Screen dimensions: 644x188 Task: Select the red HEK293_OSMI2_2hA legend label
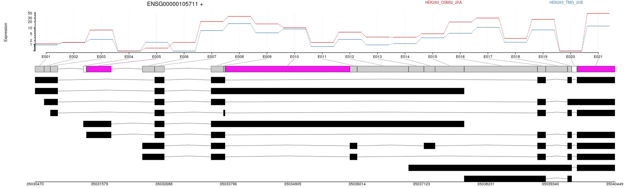(x=443, y=2)
